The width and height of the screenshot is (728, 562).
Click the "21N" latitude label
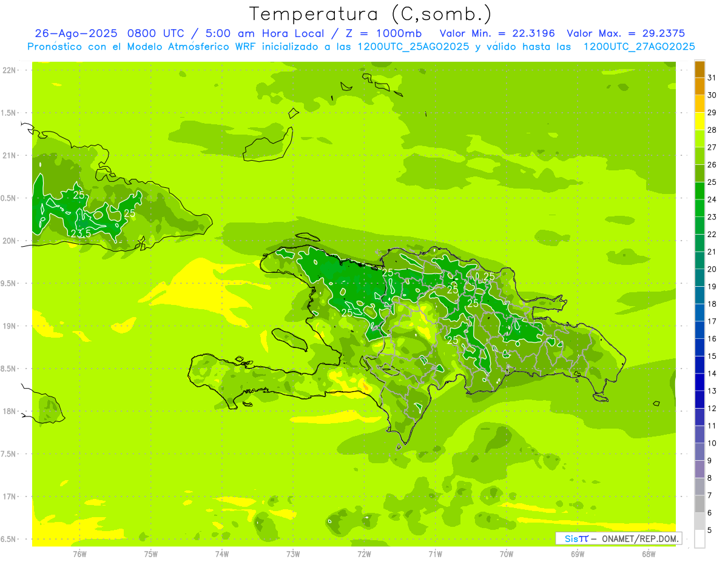point(9,156)
